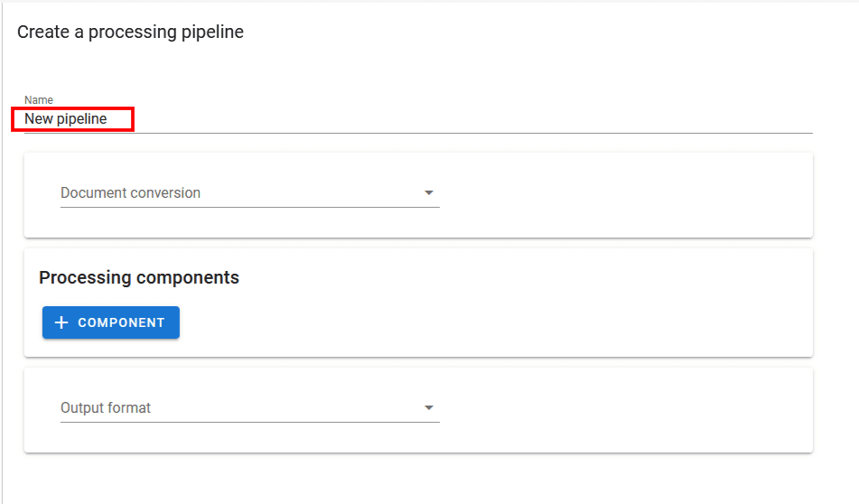Image resolution: width=859 pixels, height=504 pixels.
Task: Click the 'Create a processing pipeline' page title
Action: [130, 33]
